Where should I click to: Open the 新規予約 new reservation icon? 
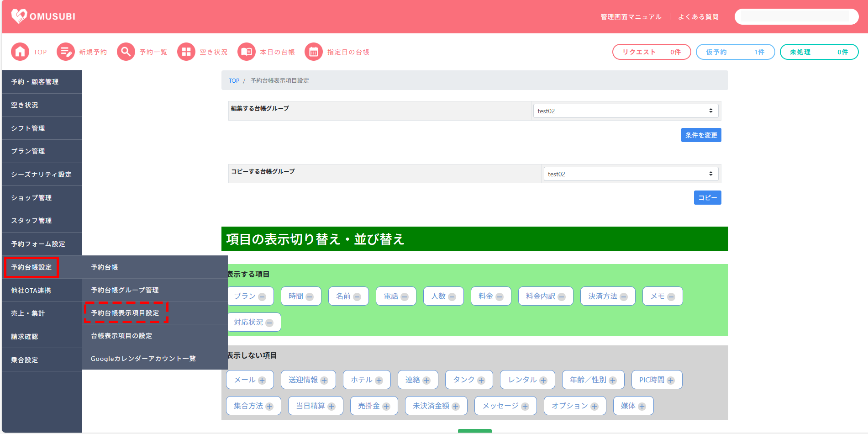(65, 52)
